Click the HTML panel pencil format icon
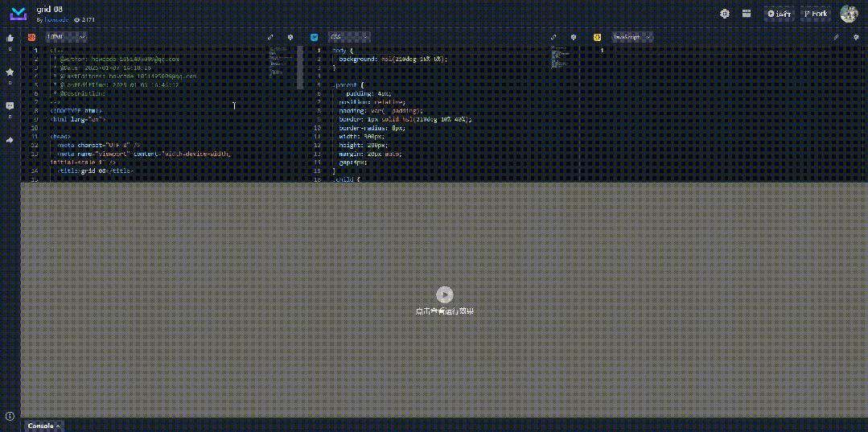Image resolution: width=868 pixels, height=432 pixels. point(270,37)
